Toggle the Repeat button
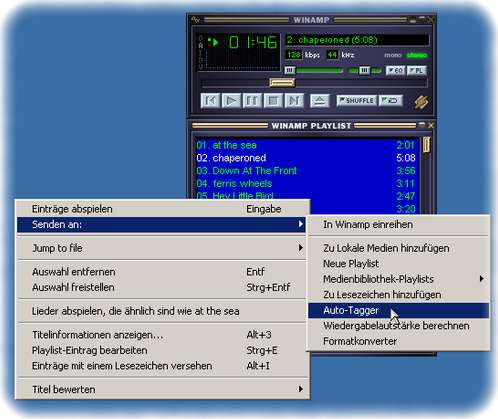This screenshot has width=498, height=419. [x=390, y=100]
